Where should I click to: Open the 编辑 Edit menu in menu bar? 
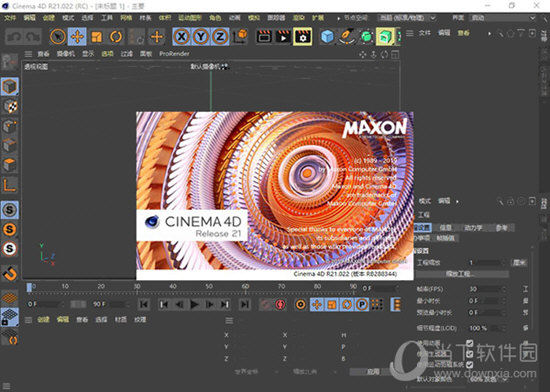(x=29, y=18)
